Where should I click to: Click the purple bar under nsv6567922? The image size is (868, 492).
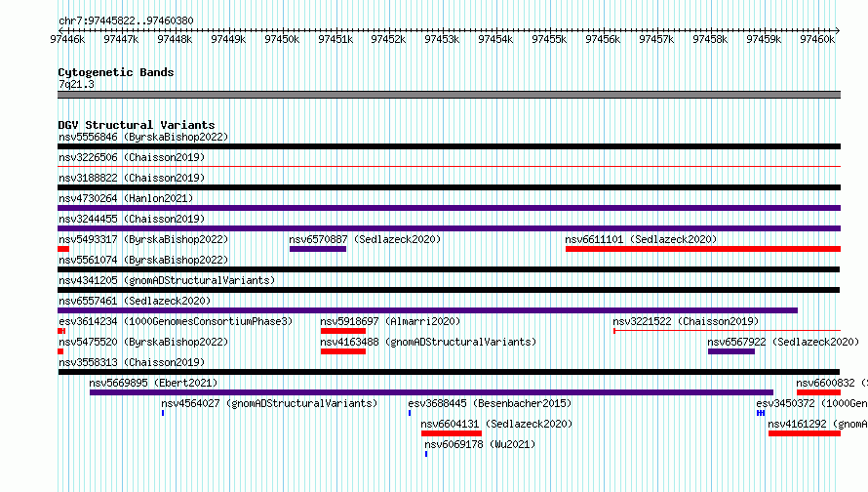point(731,351)
